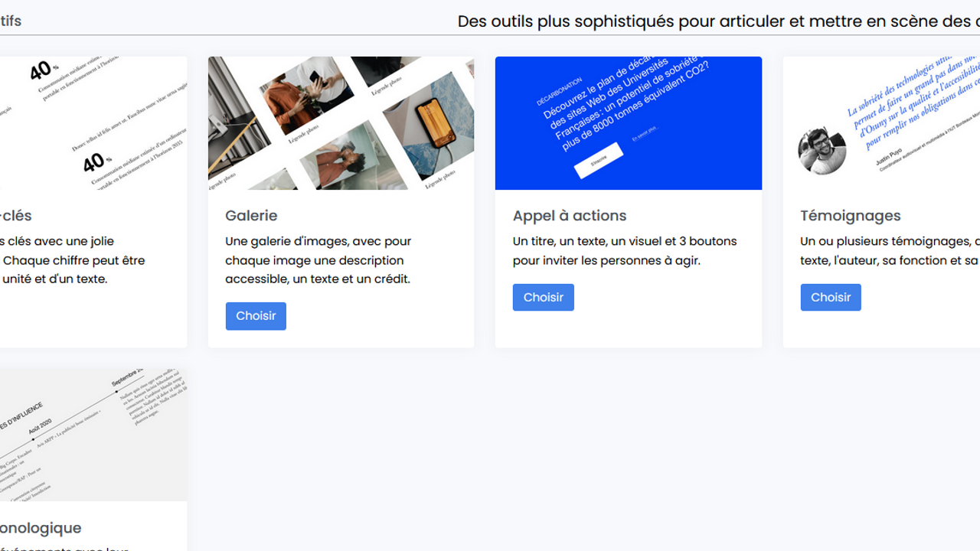Click the Galerie description about images and credit
Screen dimensions: 980x551
318,260
